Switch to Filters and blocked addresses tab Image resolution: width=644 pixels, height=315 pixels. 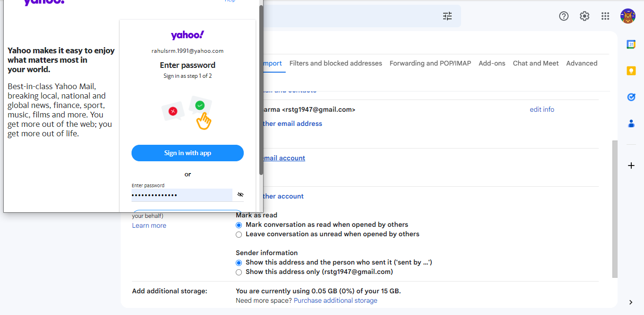point(336,63)
